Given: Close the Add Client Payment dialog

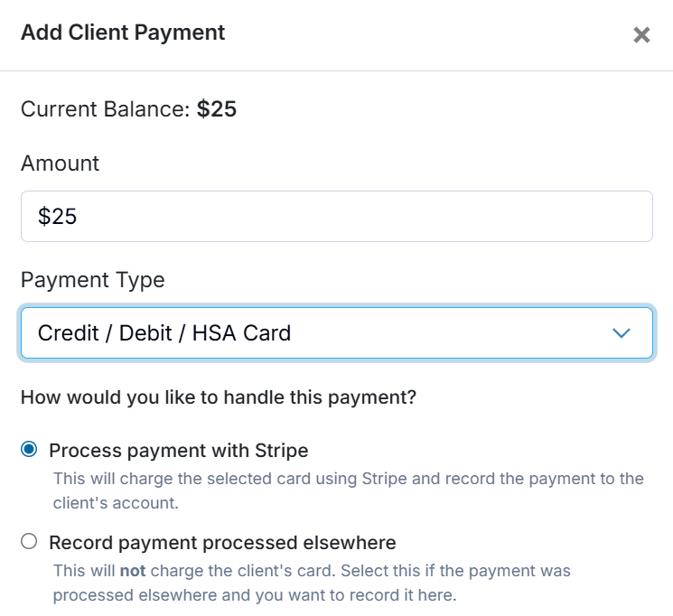Looking at the screenshot, I should click(x=641, y=35).
